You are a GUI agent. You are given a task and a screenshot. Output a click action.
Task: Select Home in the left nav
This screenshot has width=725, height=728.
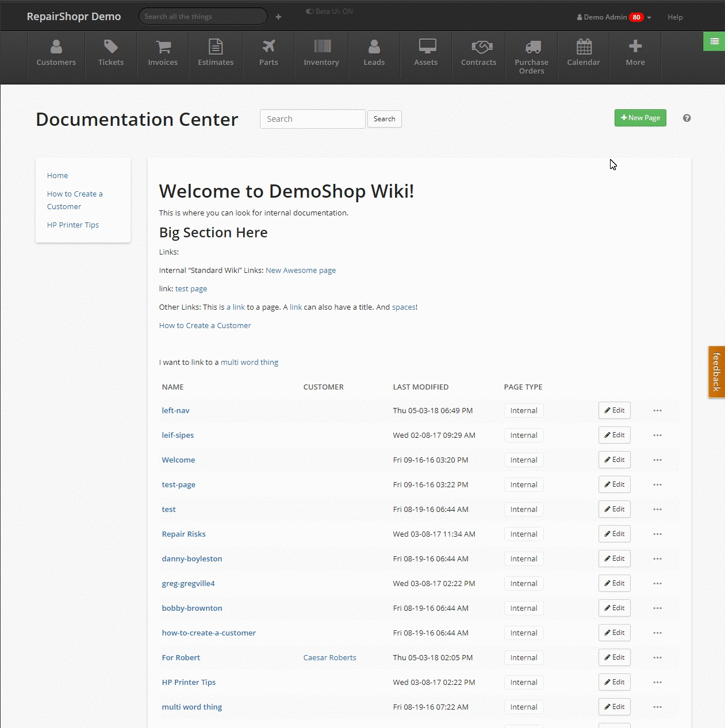[x=57, y=175]
